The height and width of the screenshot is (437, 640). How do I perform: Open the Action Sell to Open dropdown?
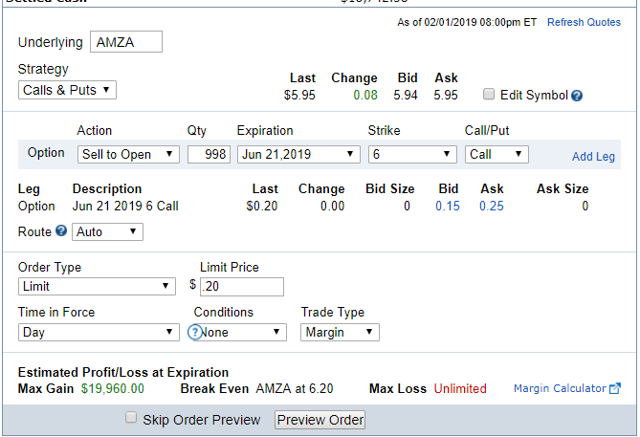click(x=129, y=155)
